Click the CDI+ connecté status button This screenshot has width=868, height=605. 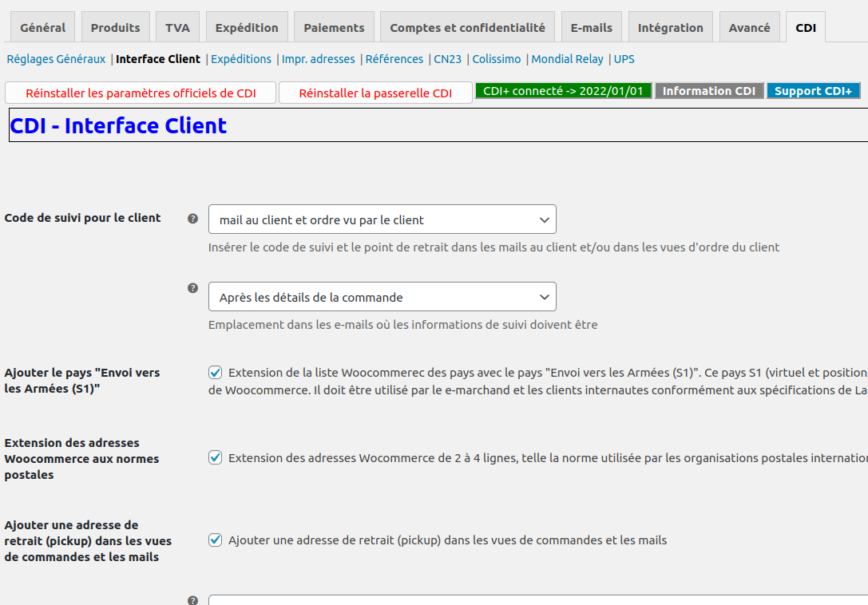pos(563,91)
